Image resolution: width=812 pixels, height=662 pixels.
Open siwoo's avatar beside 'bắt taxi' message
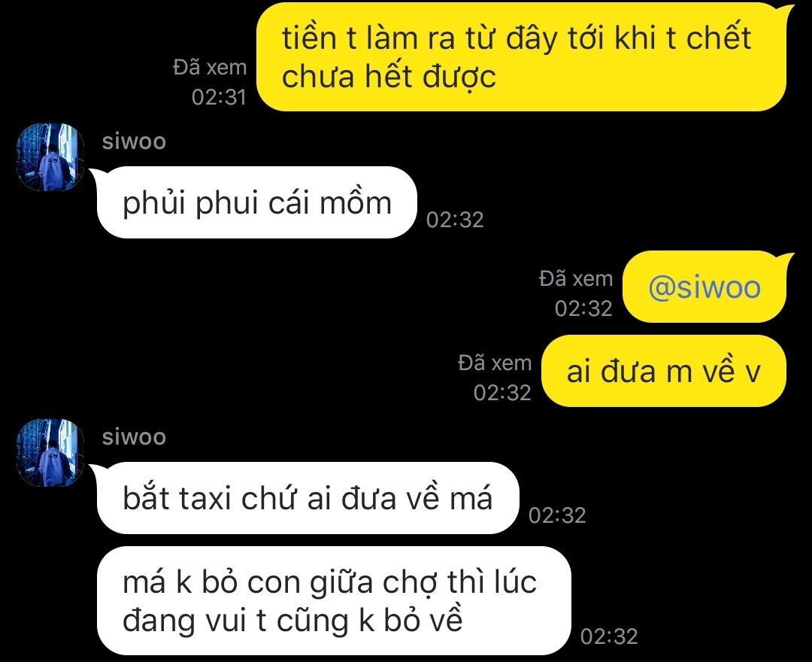(x=50, y=453)
